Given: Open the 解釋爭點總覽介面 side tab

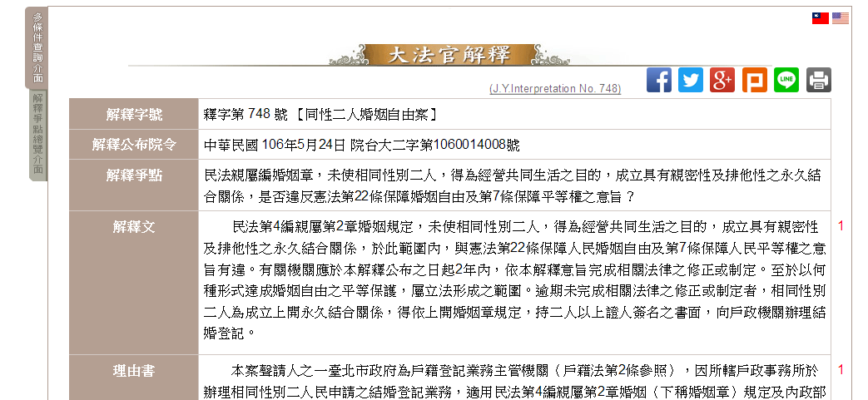Looking at the screenshot, I should (x=37, y=135).
